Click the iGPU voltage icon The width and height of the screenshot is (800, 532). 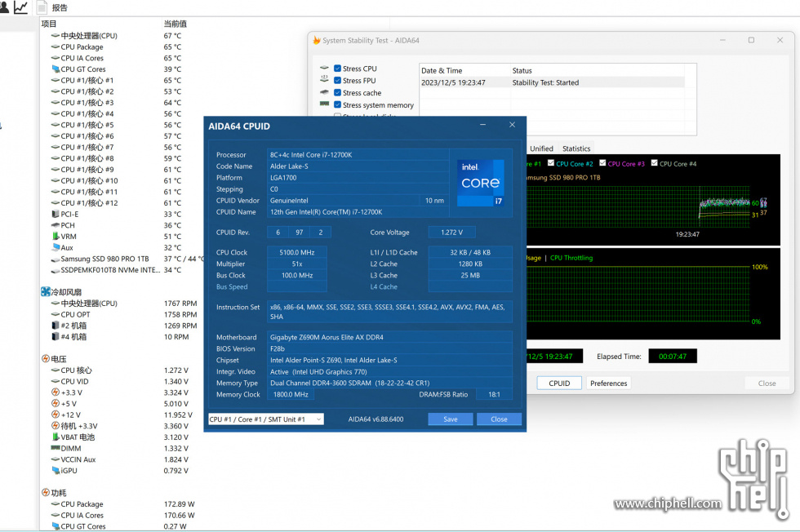click(56, 470)
